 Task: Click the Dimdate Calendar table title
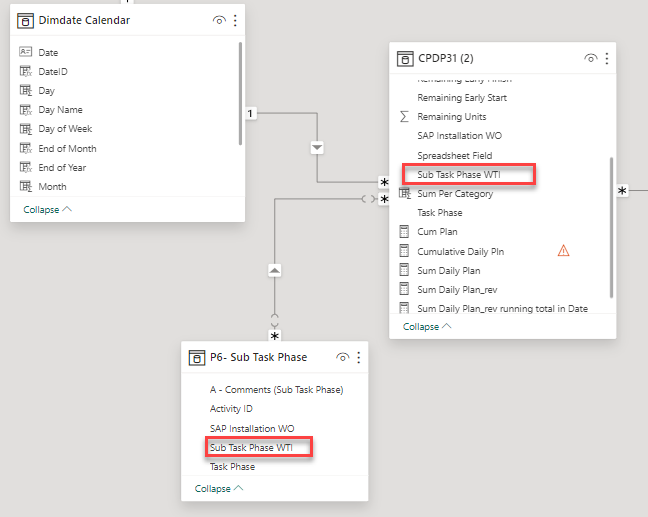coord(84,20)
